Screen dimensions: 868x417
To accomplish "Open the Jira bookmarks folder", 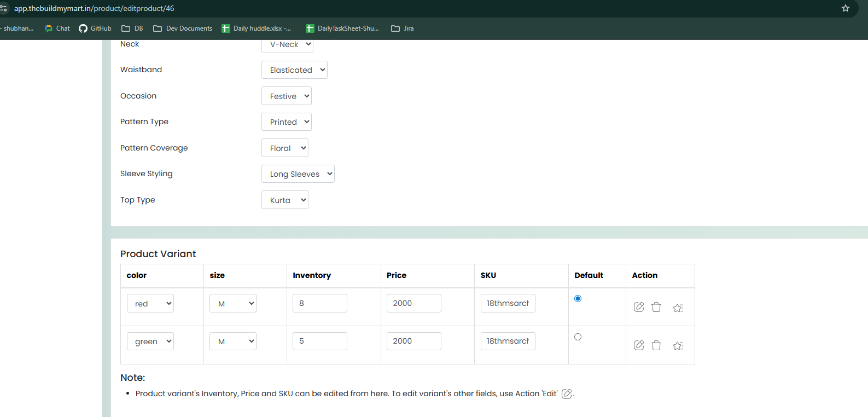I will click(403, 28).
